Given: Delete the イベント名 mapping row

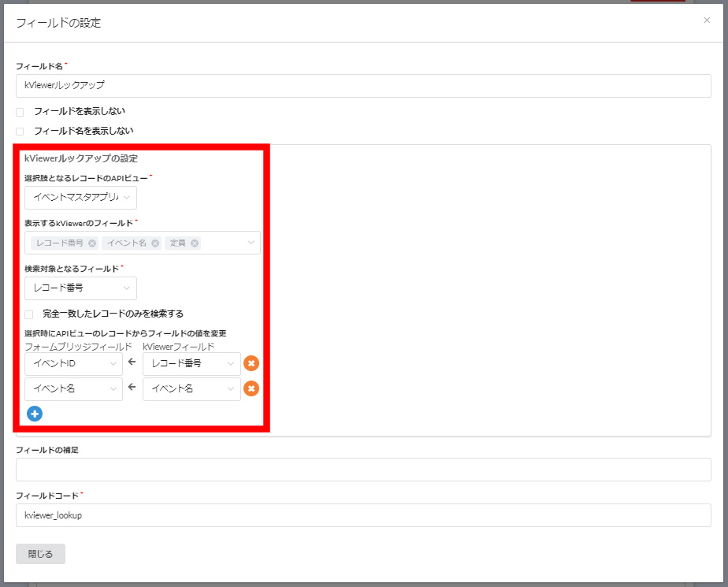Looking at the screenshot, I should [251, 388].
